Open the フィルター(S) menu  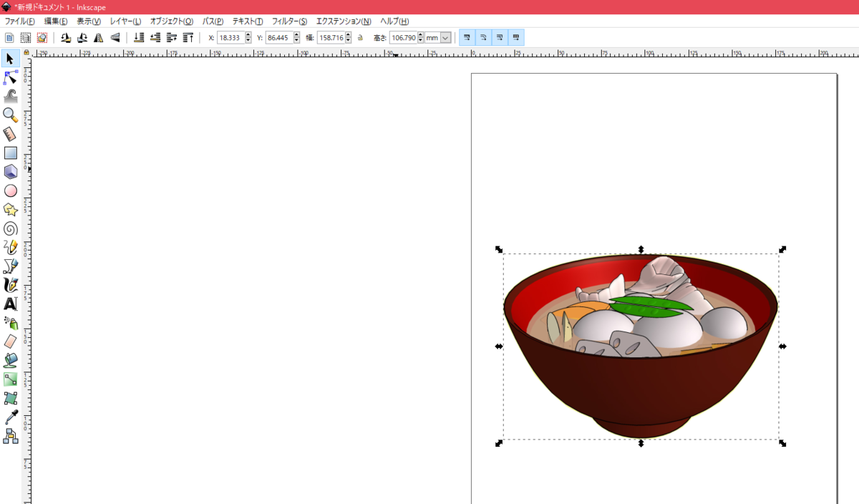pyautogui.click(x=289, y=21)
